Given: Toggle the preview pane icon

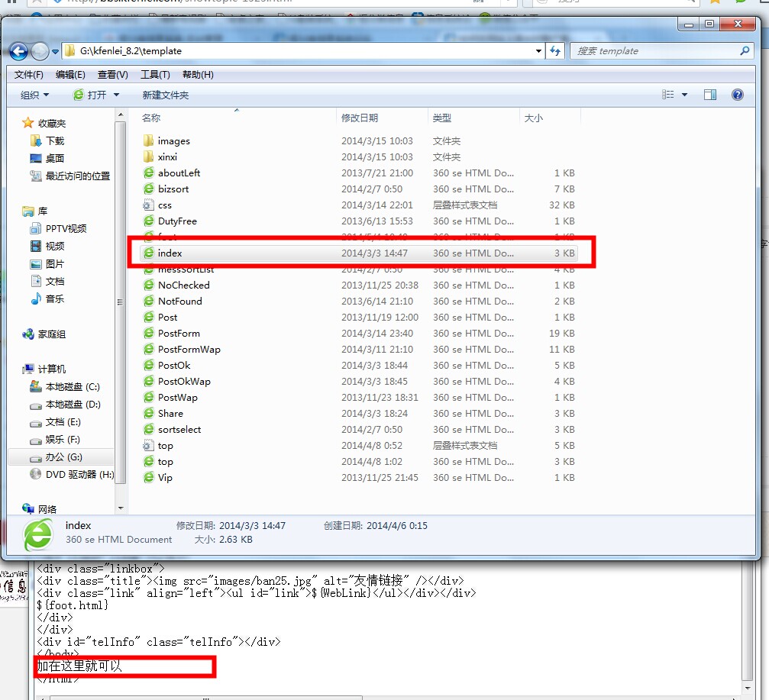Looking at the screenshot, I should point(710,95).
